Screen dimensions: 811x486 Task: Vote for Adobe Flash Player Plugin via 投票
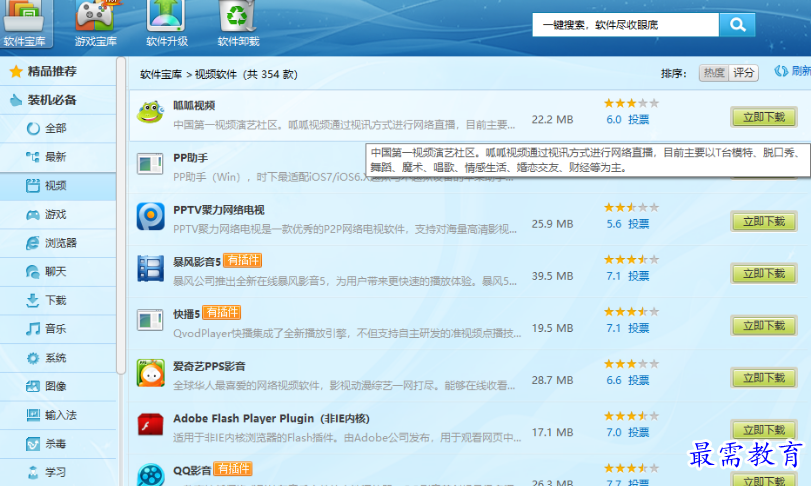click(638, 432)
